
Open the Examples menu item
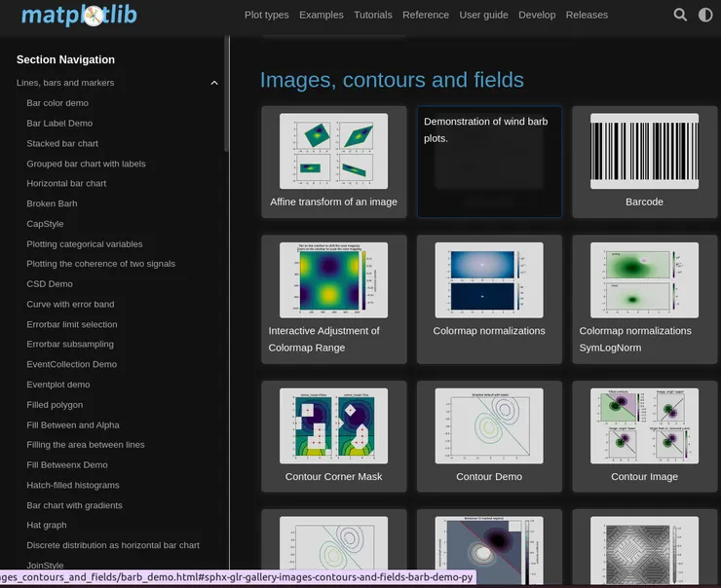click(x=322, y=16)
